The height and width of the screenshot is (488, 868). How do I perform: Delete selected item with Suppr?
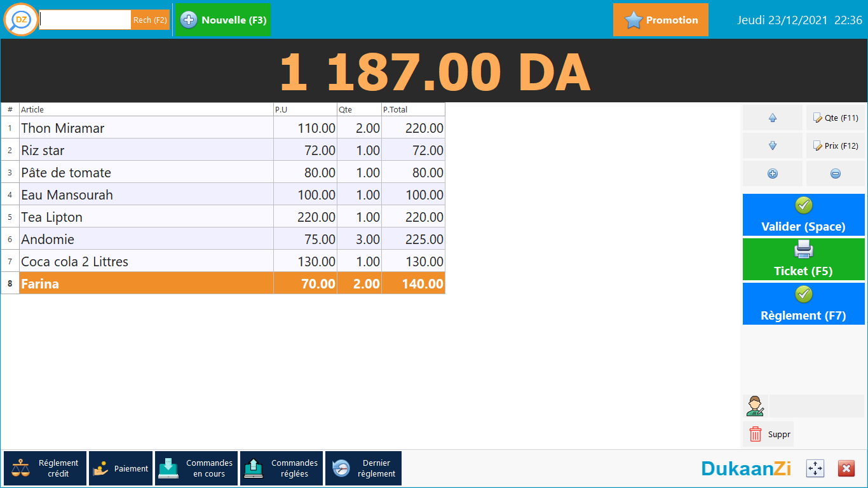point(768,435)
